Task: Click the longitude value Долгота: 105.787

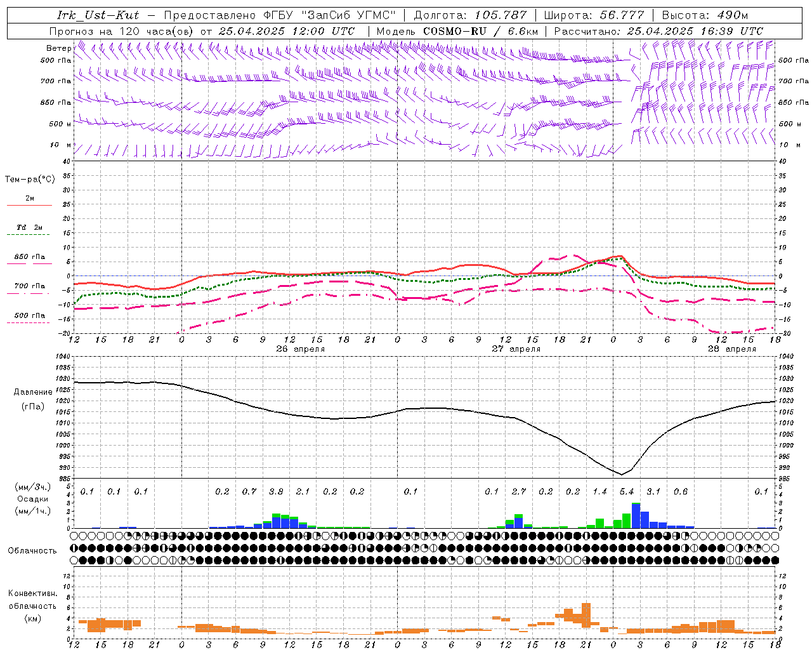Action: pyautogui.click(x=470, y=15)
